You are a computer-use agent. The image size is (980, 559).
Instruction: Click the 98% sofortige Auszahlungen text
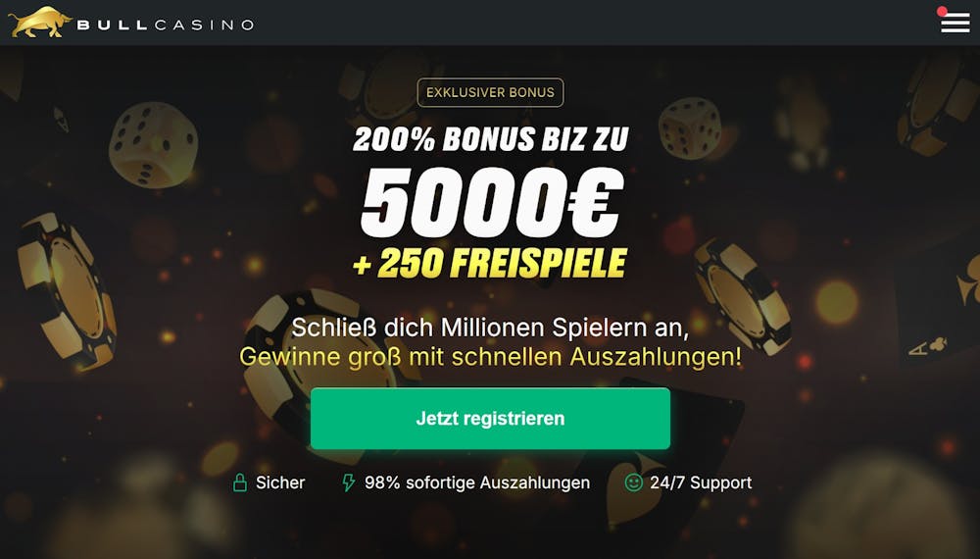pos(477,483)
